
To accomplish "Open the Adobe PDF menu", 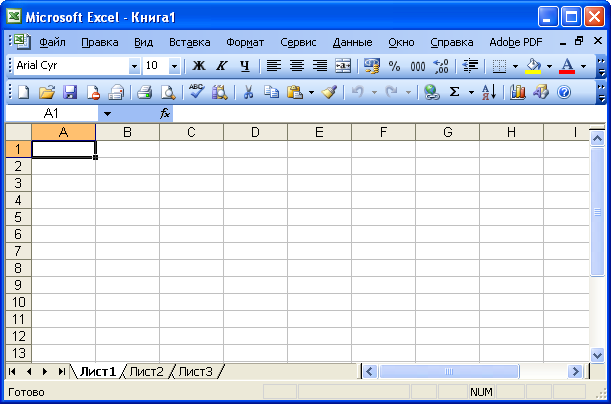I will 516,42.
